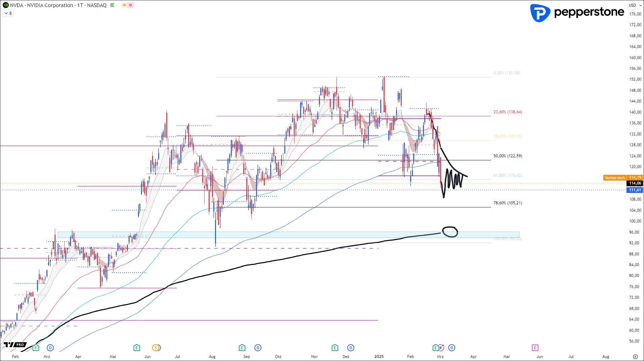Viewport: 644px width, 361px height.
Task: Open the green earnings marker beside the TradingView logo
Action: coord(36,348)
